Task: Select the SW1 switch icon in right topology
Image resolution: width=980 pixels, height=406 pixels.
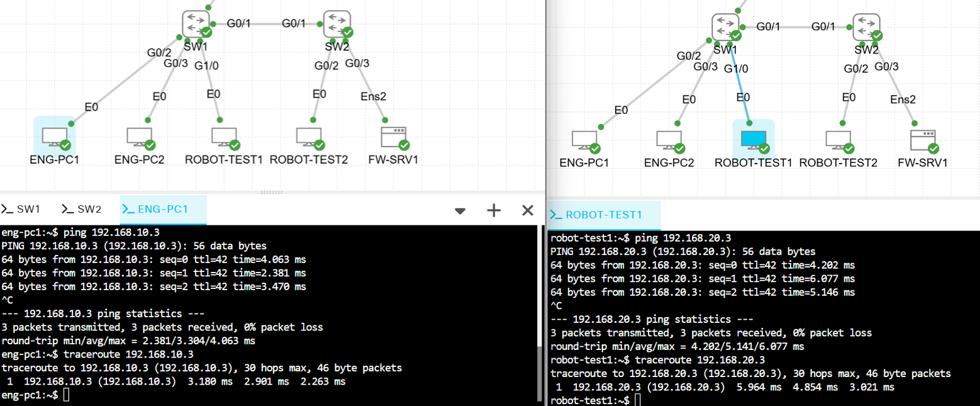Action: coord(725,27)
